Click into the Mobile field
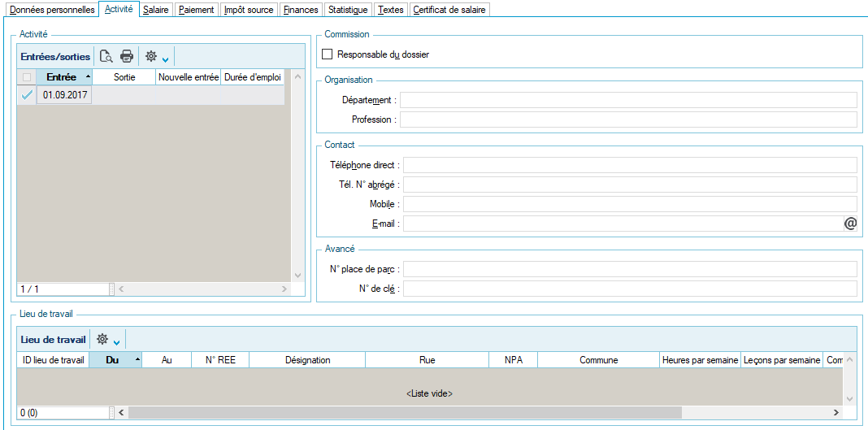This screenshot has width=868, height=430. coord(631,204)
